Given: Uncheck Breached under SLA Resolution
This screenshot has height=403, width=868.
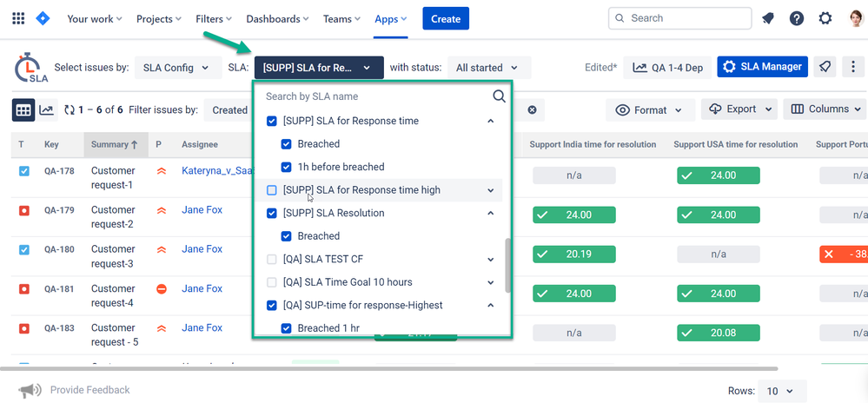Looking at the screenshot, I should point(286,236).
